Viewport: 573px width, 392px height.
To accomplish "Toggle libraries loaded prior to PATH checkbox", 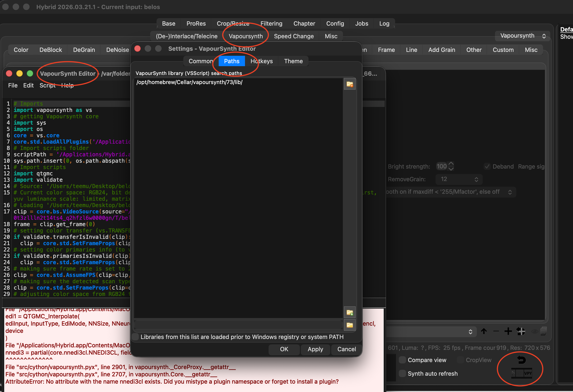I will tap(135, 337).
